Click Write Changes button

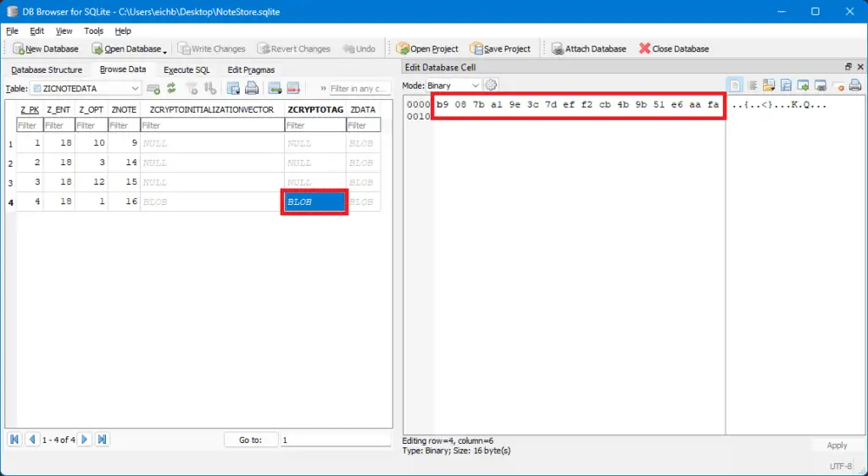point(211,48)
